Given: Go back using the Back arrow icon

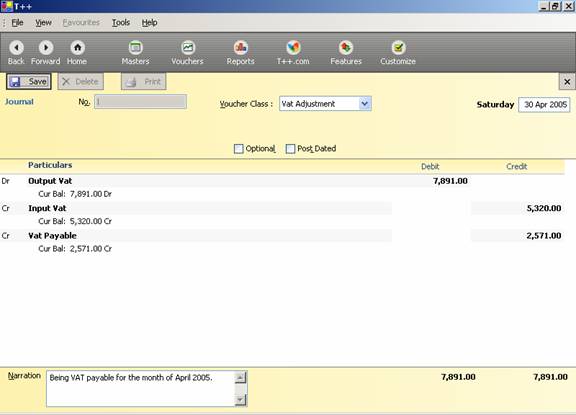Looking at the screenshot, I should [x=17, y=48].
